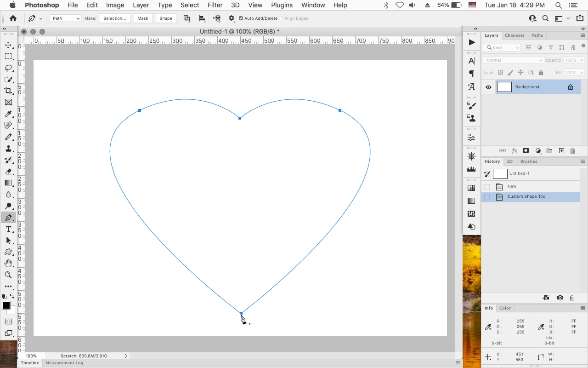Hide the Background layer eye icon

coord(488,87)
